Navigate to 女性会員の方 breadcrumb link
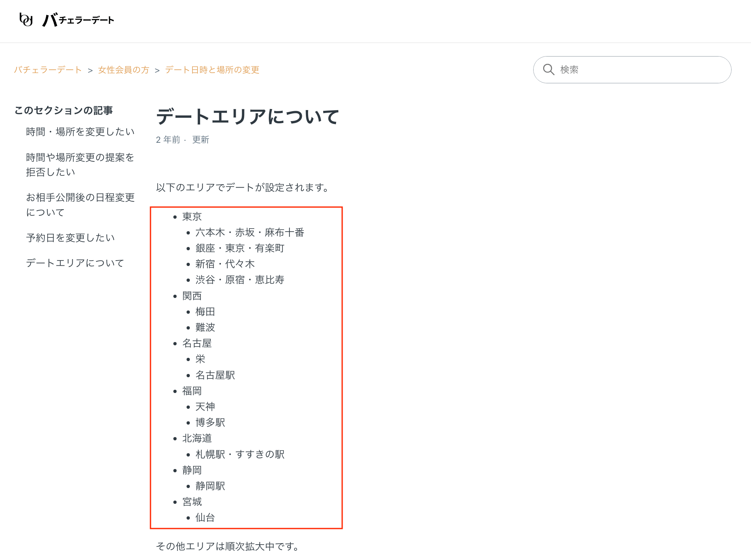 coord(123,69)
